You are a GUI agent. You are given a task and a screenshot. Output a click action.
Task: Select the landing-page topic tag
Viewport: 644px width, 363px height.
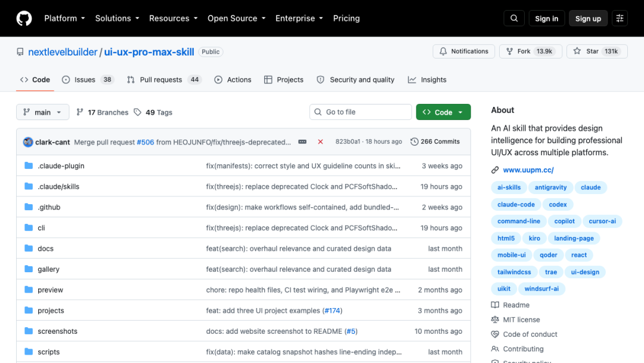coord(574,238)
